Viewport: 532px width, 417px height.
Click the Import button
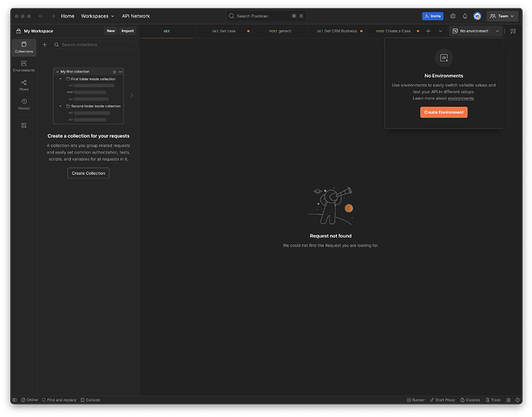(128, 31)
